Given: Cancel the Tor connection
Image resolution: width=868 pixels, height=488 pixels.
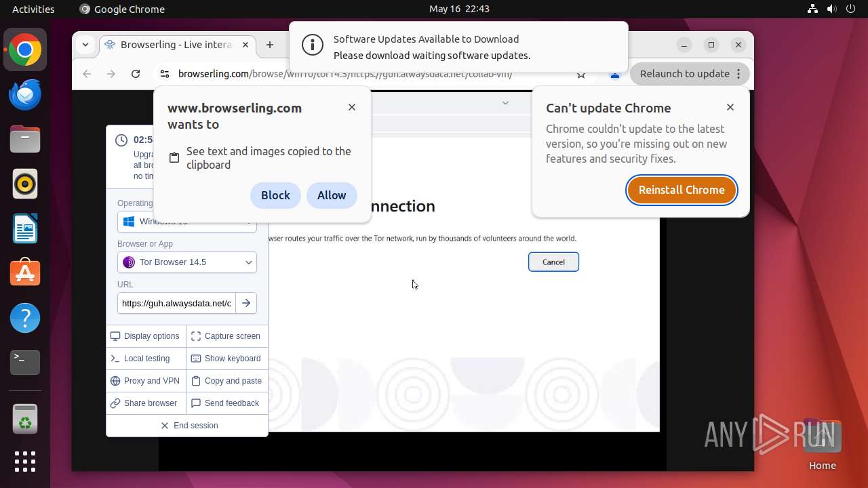Looking at the screenshot, I should 553,262.
